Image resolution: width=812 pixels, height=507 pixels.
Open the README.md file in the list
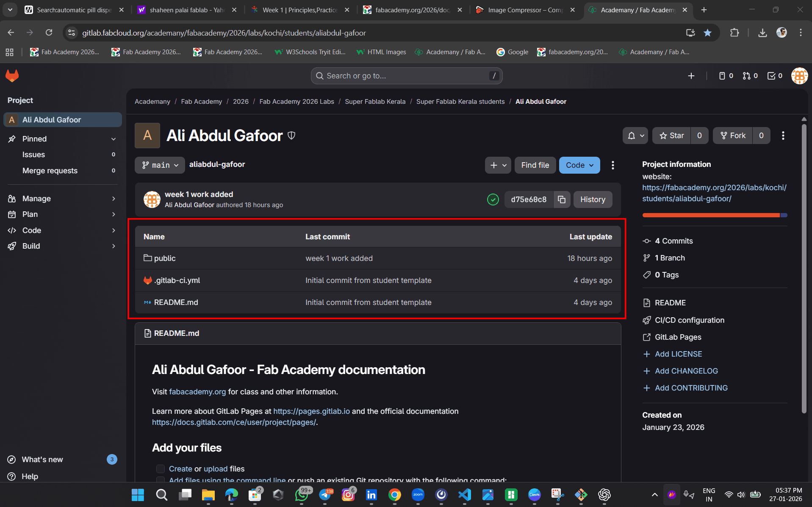pyautogui.click(x=176, y=302)
